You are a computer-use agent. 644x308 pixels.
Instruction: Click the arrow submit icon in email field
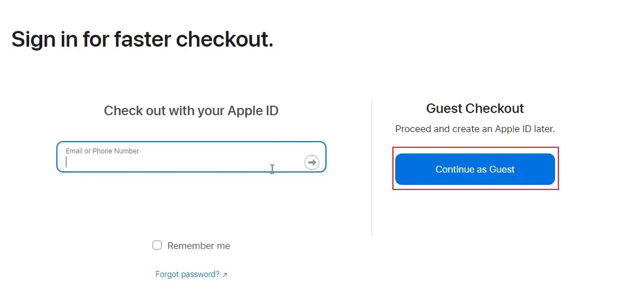(312, 162)
